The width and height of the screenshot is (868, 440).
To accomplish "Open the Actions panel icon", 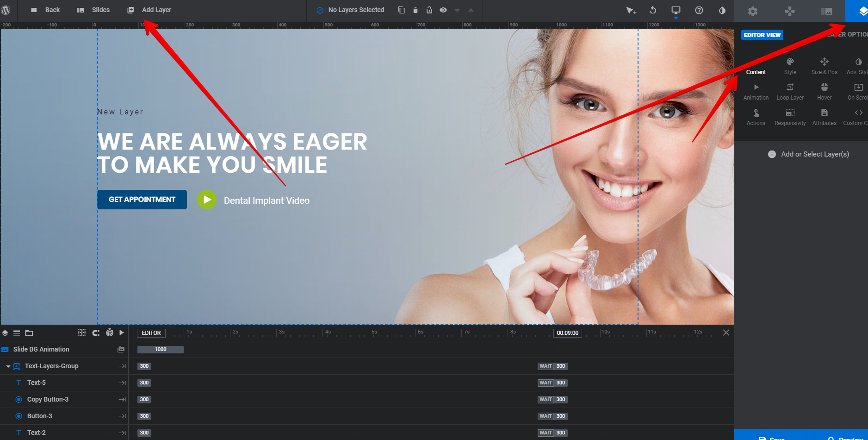I will click(x=756, y=117).
